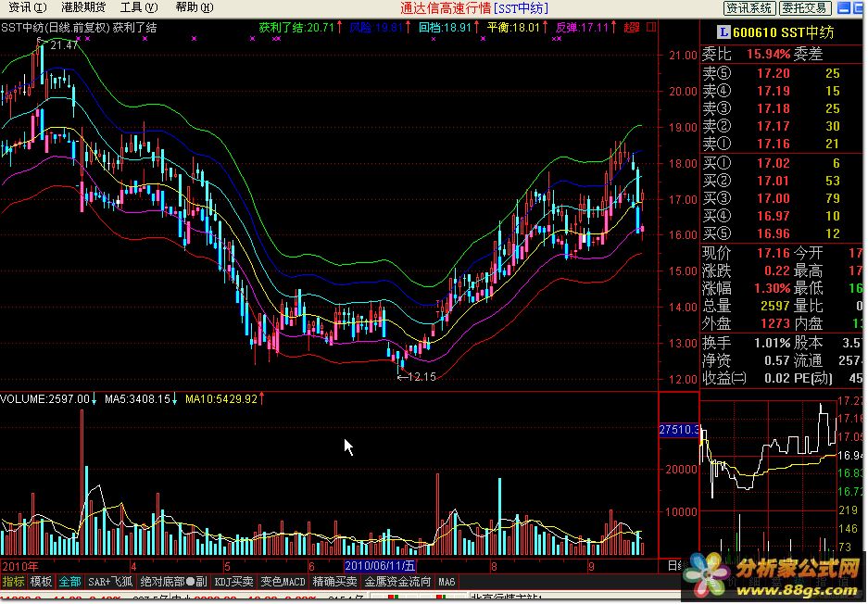
Task: Click month marker 4 on the time axis
Action: 133,566
